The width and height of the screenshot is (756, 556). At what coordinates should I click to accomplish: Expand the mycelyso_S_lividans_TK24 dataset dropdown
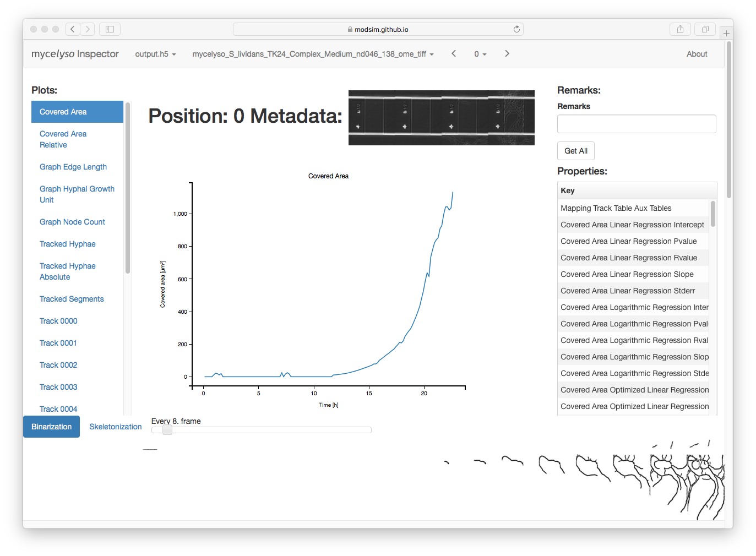click(312, 54)
